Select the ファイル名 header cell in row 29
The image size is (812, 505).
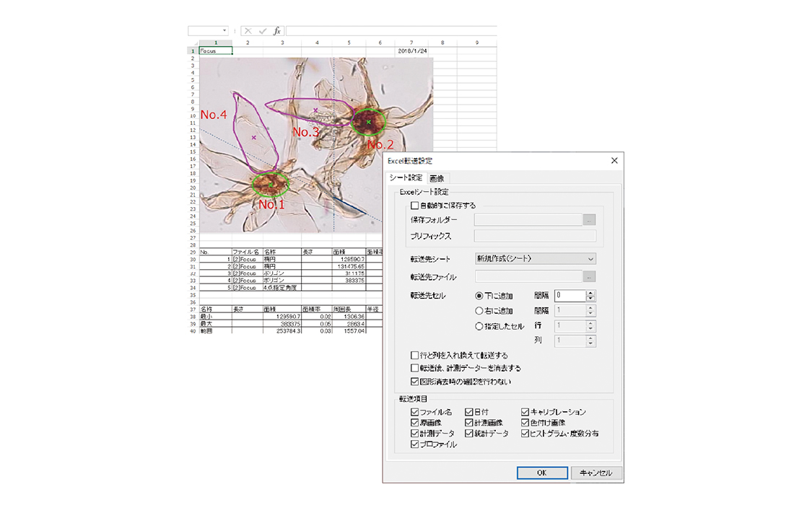248,252
